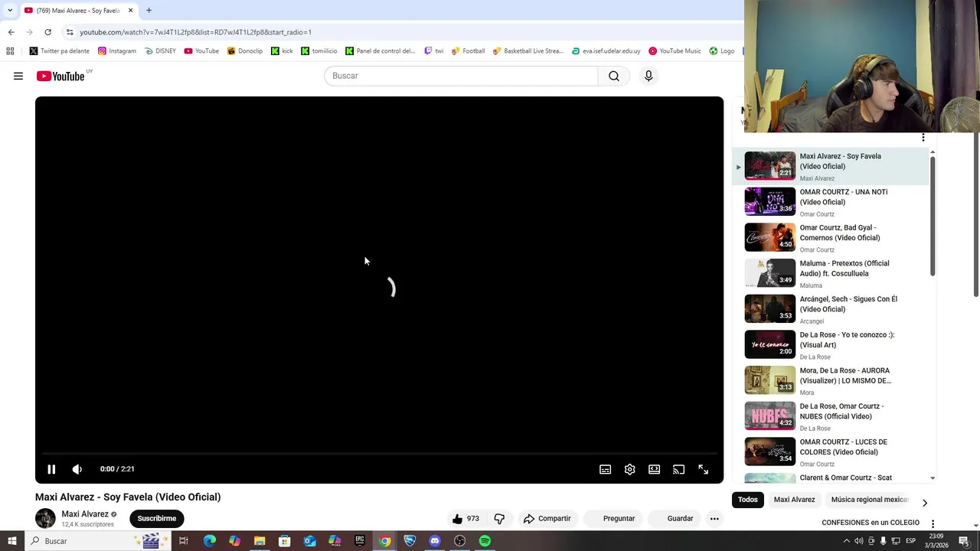Click the search magnifier button
980x551 pixels.
click(614, 76)
